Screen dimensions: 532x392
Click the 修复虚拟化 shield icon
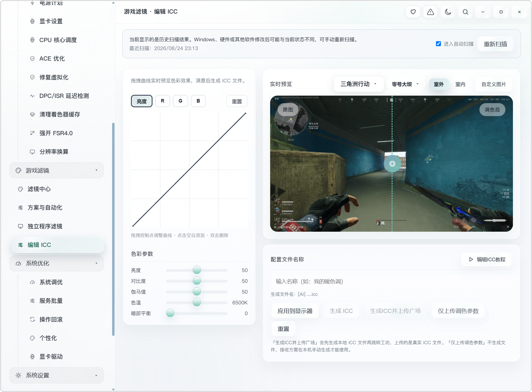[32, 77]
